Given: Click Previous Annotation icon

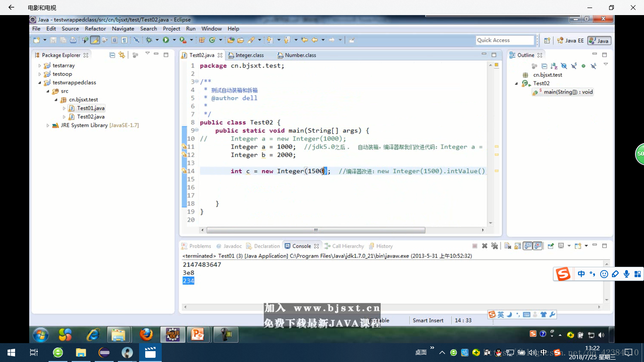Looking at the screenshot, I should click(x=287, y=40).
